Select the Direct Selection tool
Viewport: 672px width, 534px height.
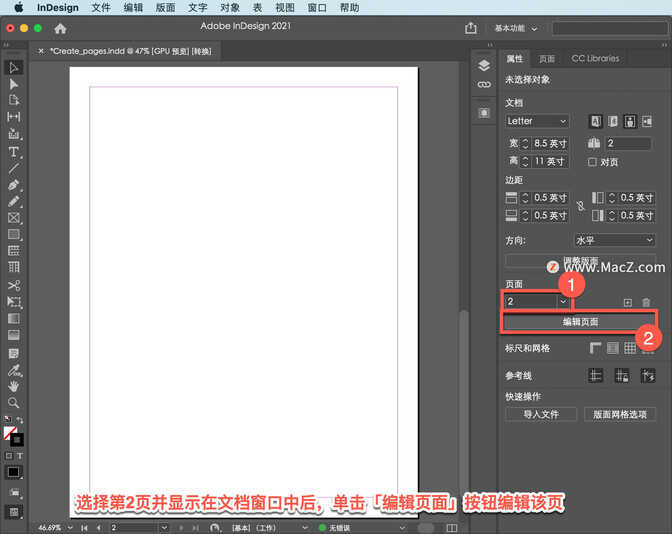14,84
